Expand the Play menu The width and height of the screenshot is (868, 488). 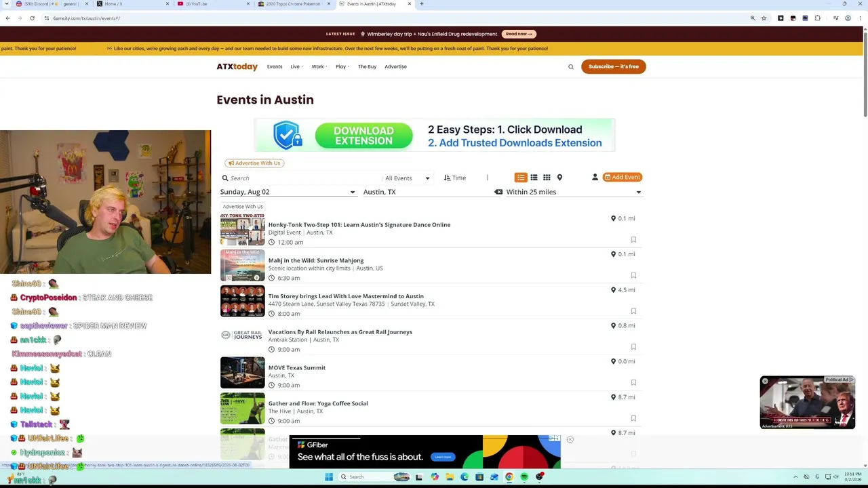pos(342,66)
